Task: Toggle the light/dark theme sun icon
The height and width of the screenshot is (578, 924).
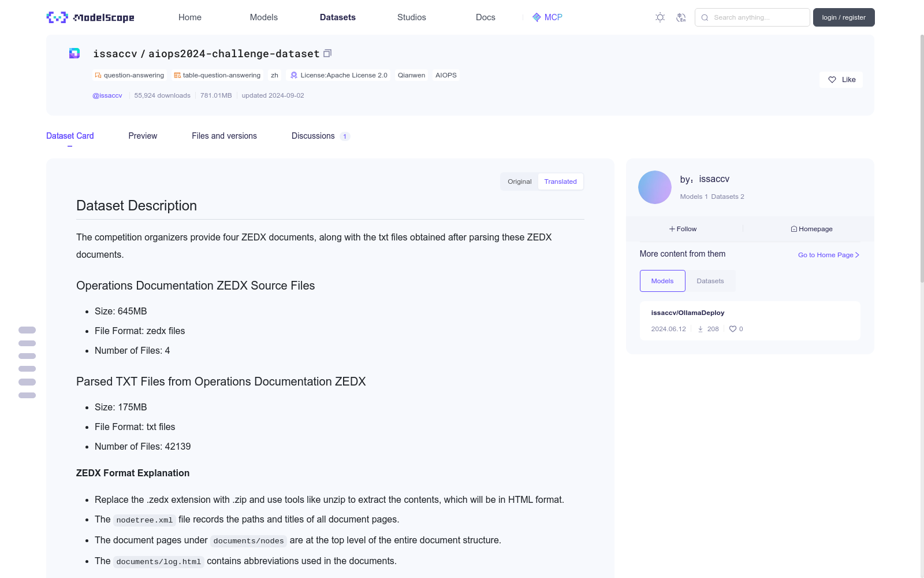Action: point(660,17)
